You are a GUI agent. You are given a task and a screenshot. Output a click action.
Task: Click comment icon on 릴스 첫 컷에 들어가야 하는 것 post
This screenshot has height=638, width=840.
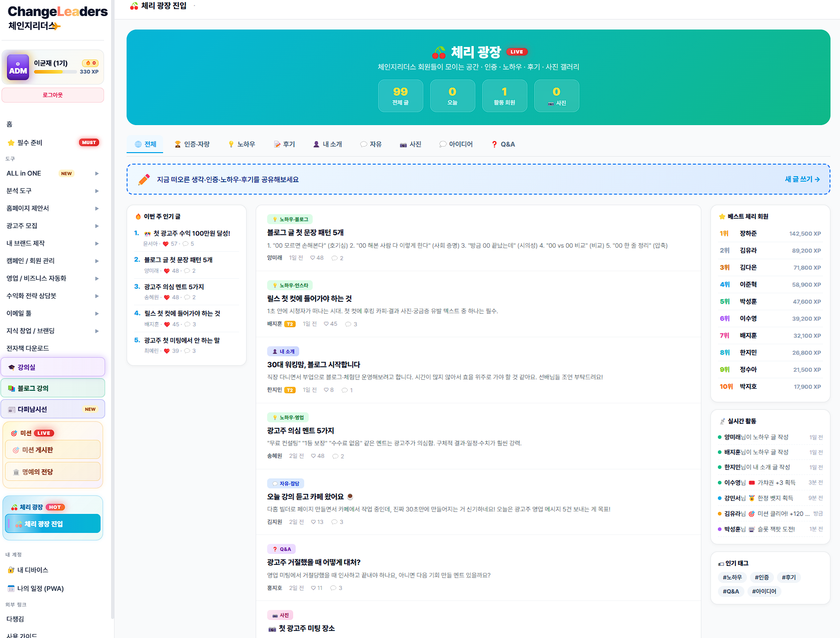pyautogui.click(x=348, y=324)
